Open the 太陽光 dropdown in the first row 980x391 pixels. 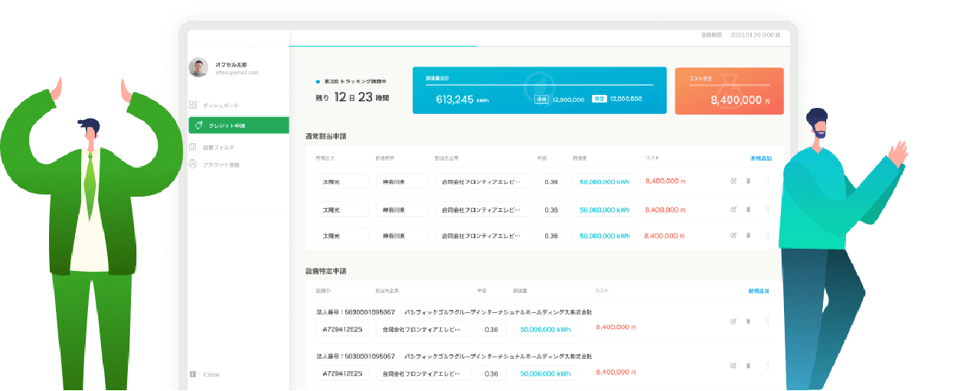pyautogui.click(x=342, y=182)
